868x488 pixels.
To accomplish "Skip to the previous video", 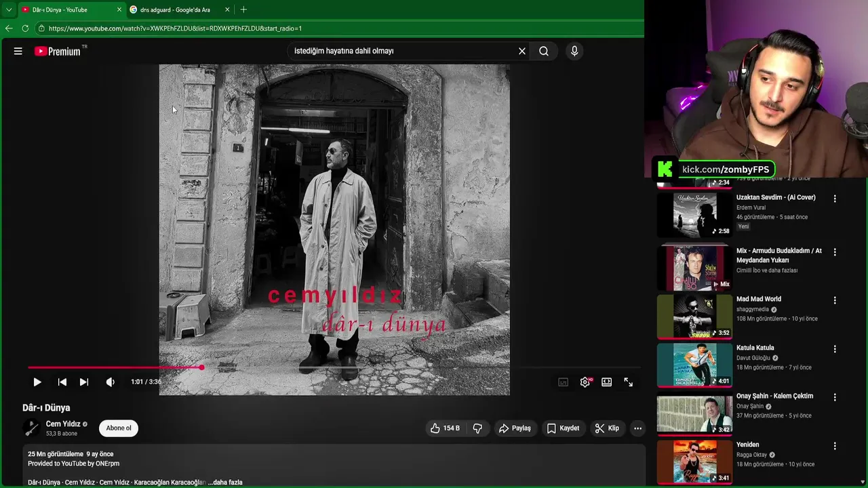I will (62, 382).
